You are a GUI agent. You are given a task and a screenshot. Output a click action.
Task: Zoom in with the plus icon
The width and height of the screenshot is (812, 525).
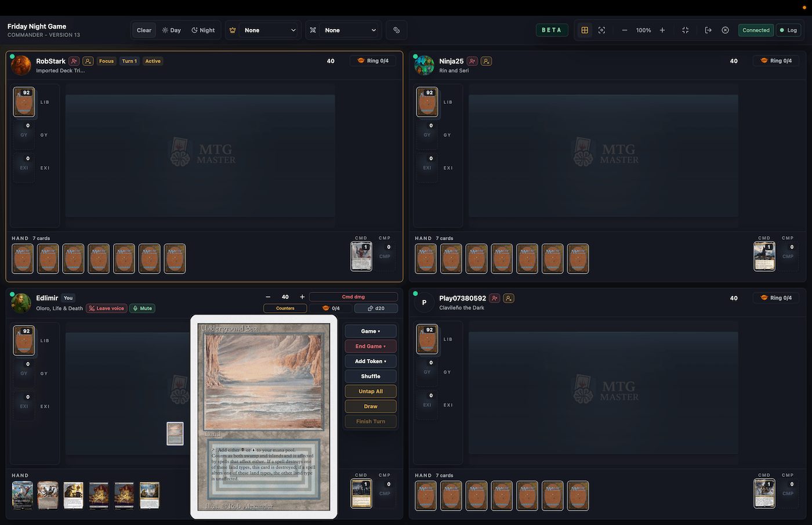pyautogui.click(x=662, y=30)
